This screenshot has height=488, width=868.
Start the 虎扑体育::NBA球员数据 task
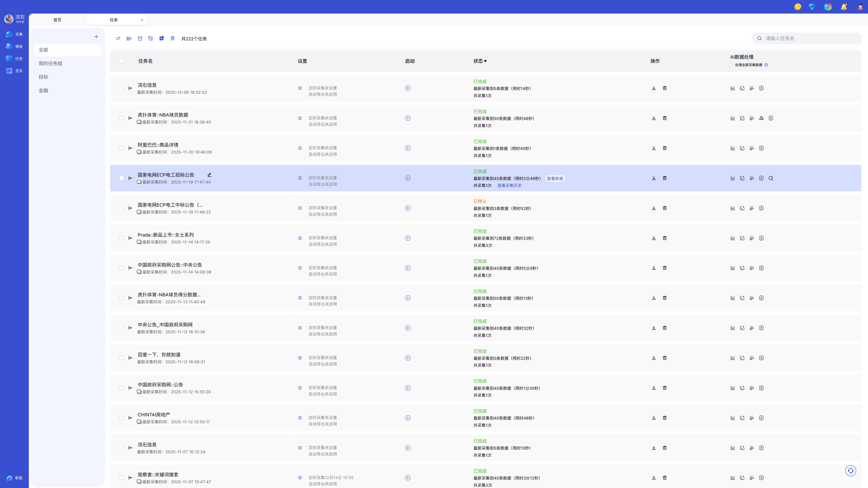408,118
